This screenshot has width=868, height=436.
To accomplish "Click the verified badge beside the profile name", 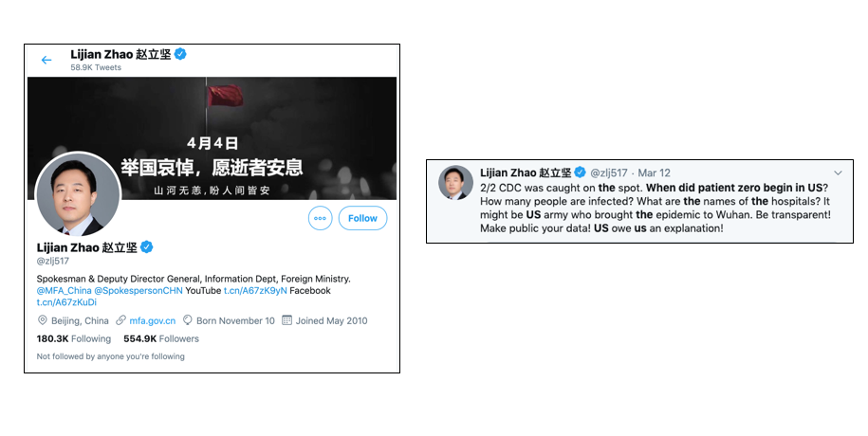I will coord(147,247).
